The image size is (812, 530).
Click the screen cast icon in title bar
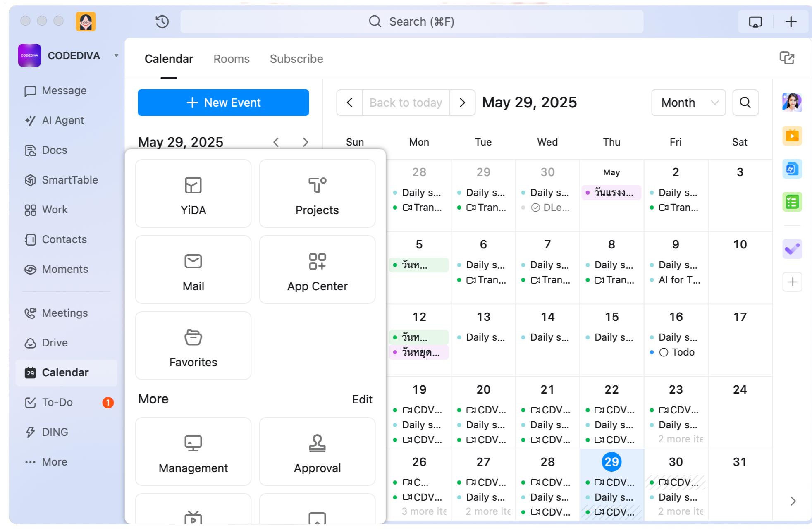point(755,21)
